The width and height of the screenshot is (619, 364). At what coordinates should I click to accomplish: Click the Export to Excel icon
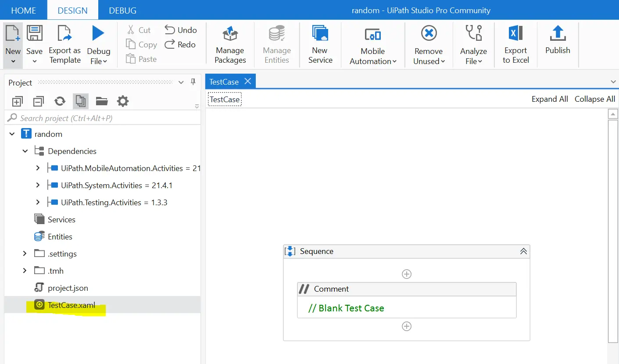click(x=515, y=34)
